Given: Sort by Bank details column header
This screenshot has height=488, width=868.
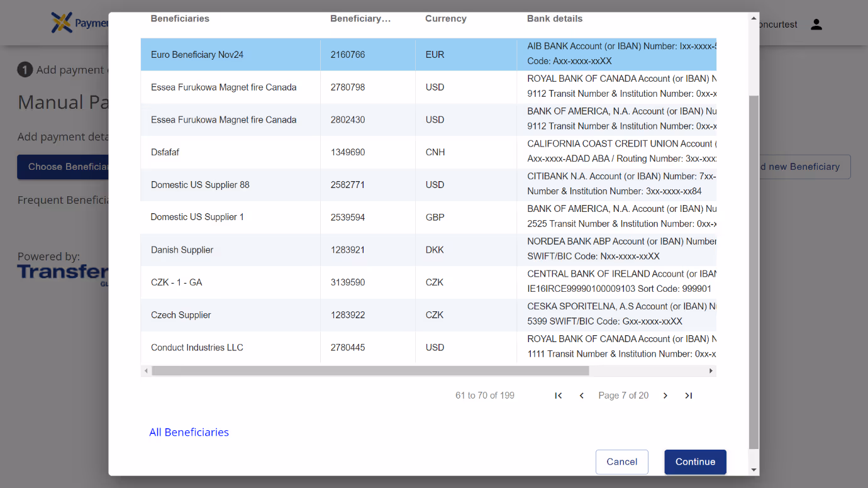Looking at the screenshot, I should (x=555, y=19).
